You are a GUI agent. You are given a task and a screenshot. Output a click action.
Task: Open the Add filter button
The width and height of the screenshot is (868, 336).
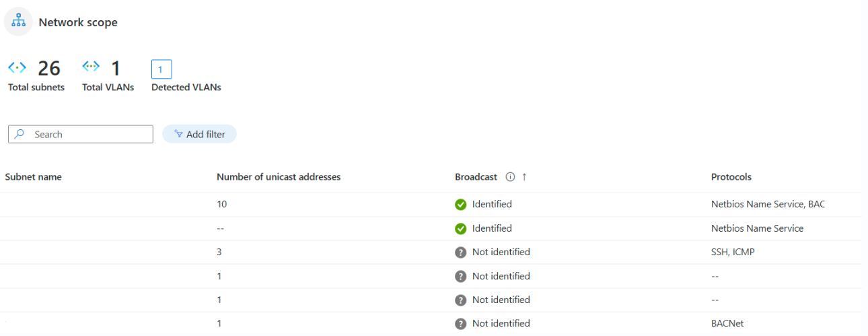[x=199, y=134]
